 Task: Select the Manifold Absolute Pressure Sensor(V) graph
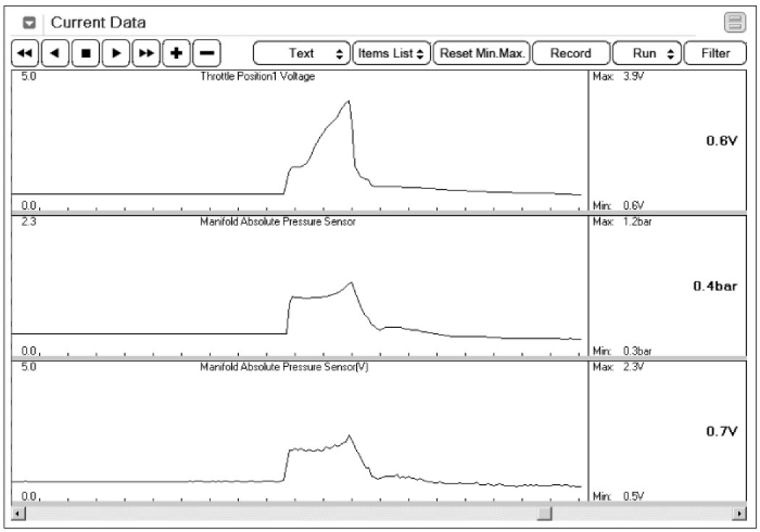click(x=300, y=431)
